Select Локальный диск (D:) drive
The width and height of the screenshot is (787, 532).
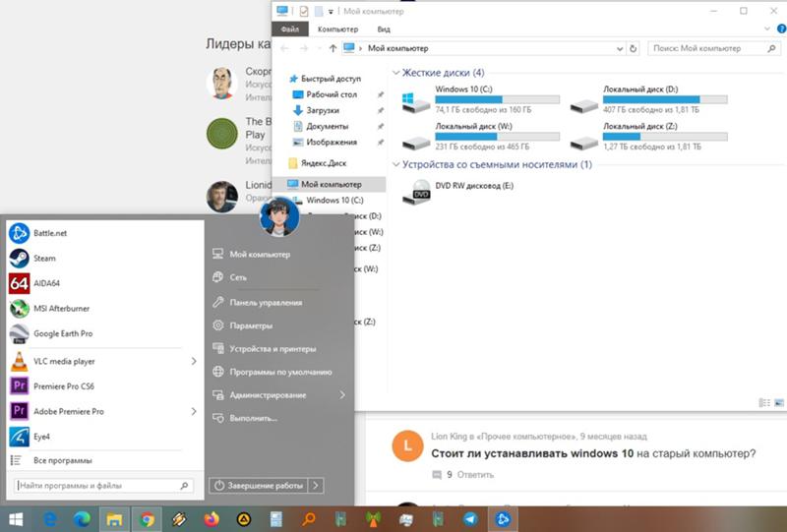pyautogui.click(x=648, y=99)
